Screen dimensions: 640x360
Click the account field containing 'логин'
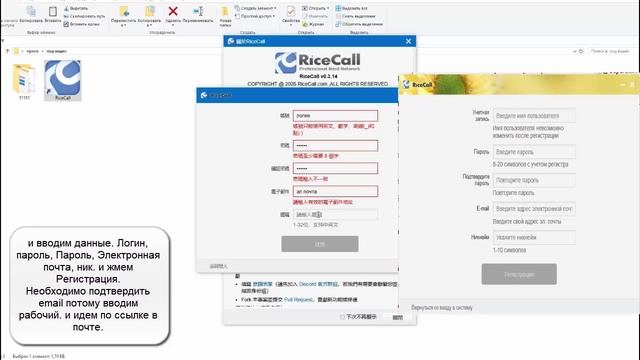335,116
